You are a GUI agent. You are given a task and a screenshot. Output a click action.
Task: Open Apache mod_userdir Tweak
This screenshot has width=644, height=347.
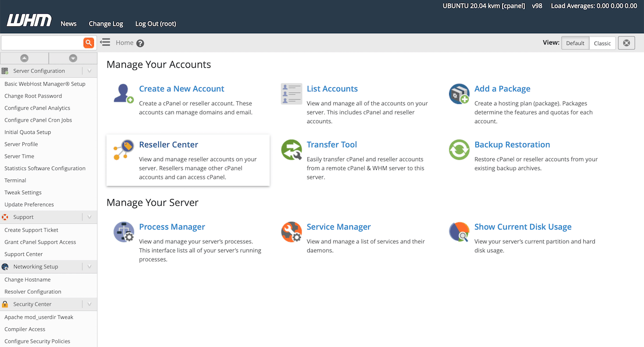coord(39,317)
